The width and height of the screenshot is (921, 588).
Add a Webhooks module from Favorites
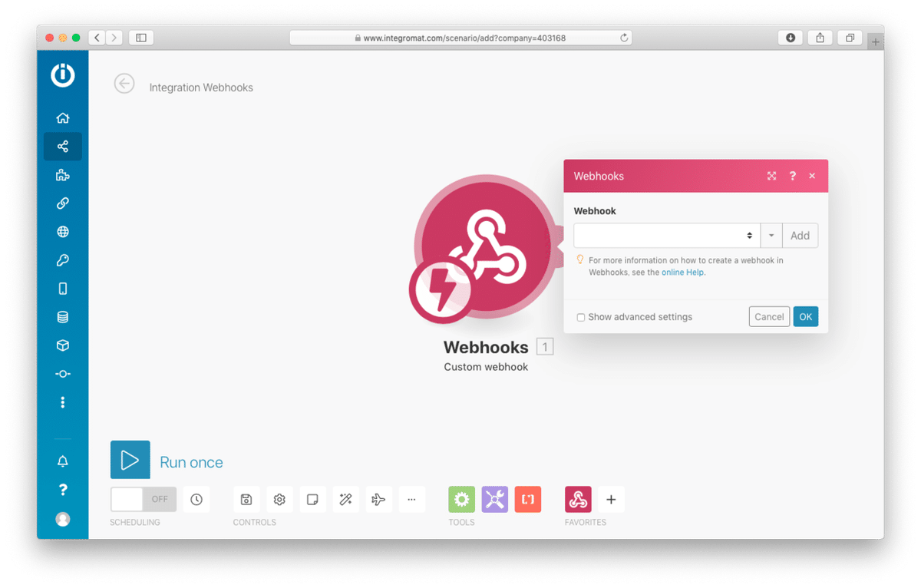(578, 499)
